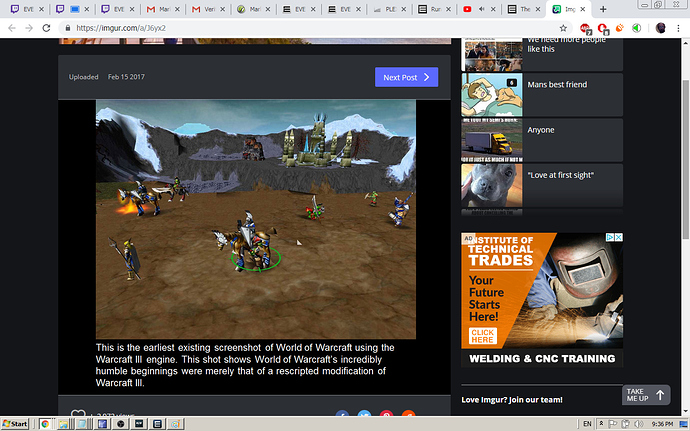
Task: Share post via the Pinterest icon
Action: tap(386, 414)
